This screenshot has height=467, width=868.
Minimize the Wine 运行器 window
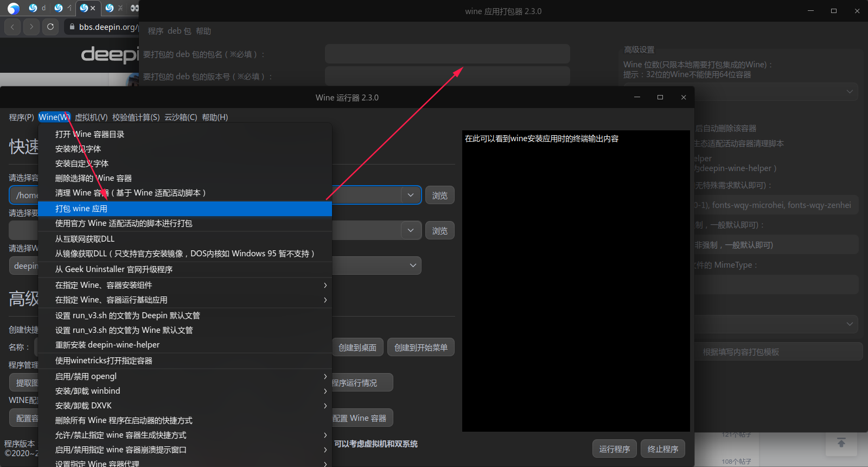pyautogui.click(x=637, y=97)
